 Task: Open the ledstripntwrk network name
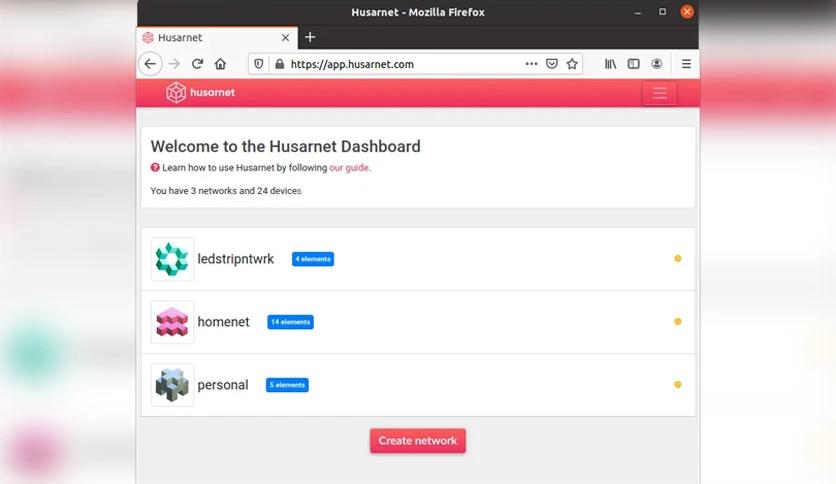[236, 259]
